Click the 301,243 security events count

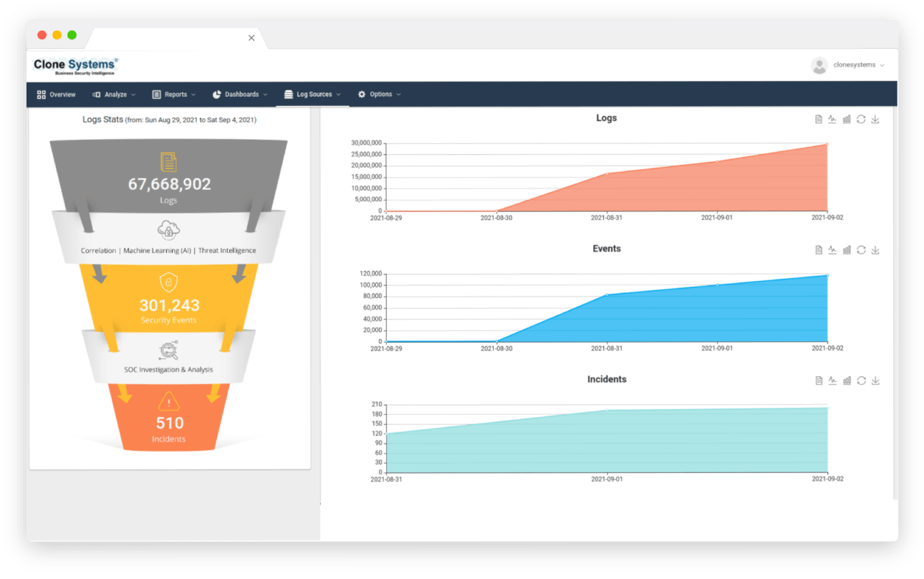click(170, 305)
